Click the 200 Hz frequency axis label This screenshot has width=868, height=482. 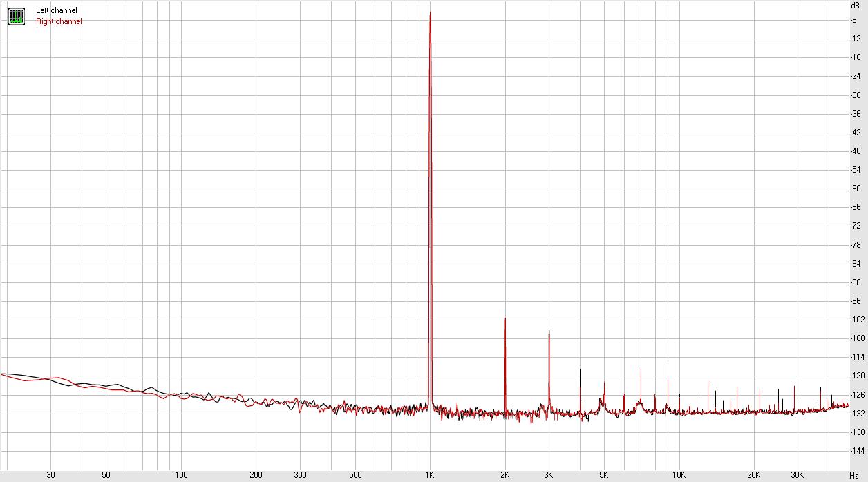tap(256, 475)
